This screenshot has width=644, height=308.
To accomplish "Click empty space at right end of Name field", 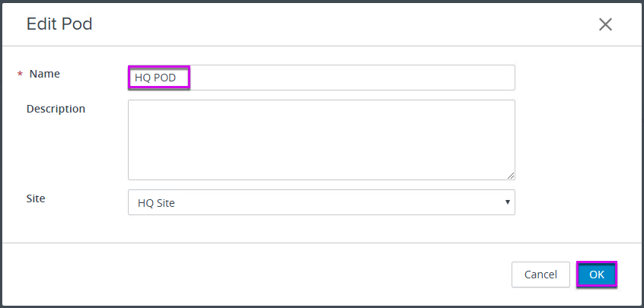I will pos(472,78).
